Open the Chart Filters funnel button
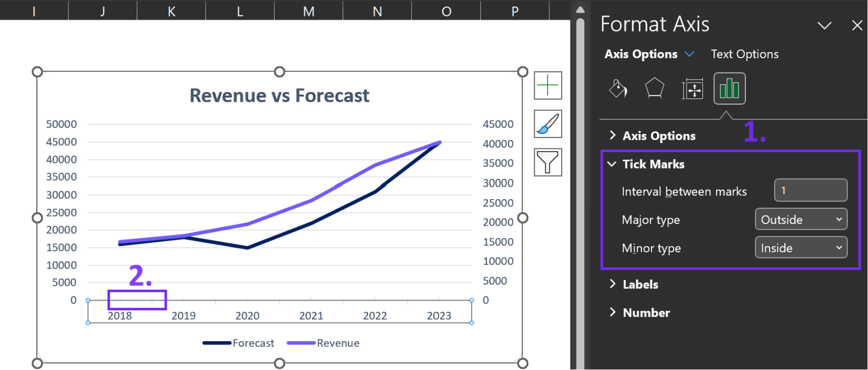 click(548, 162)
